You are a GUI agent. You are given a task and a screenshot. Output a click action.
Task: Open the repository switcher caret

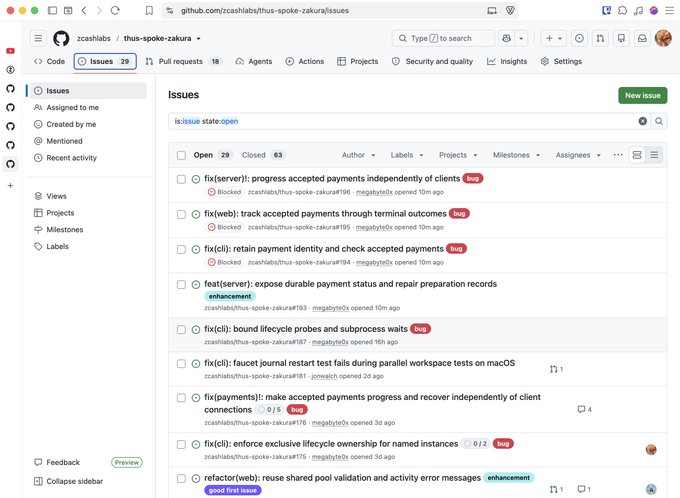coord(199,39)
